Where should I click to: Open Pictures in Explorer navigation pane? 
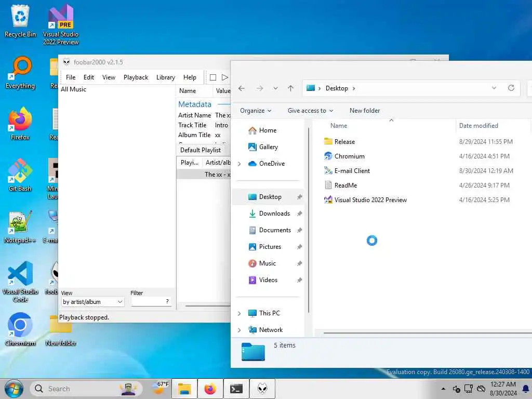tap(270, 247)
